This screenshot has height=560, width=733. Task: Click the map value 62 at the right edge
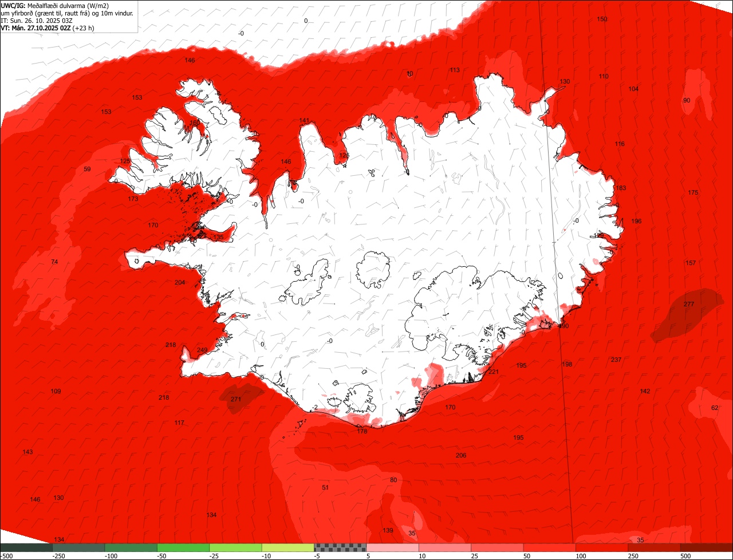click(715, 408)
